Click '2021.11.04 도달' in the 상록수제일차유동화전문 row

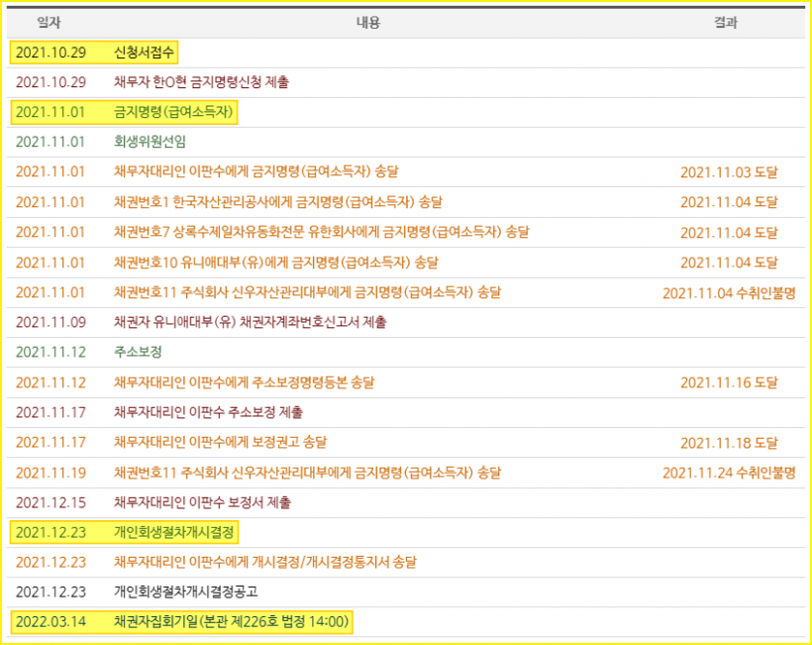[x=729, y=233]
